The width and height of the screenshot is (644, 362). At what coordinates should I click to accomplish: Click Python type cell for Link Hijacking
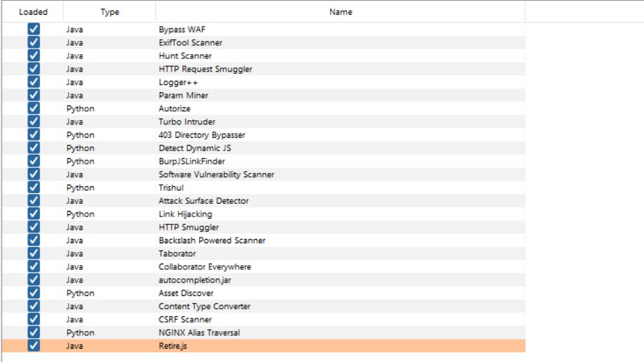[80, 214]
